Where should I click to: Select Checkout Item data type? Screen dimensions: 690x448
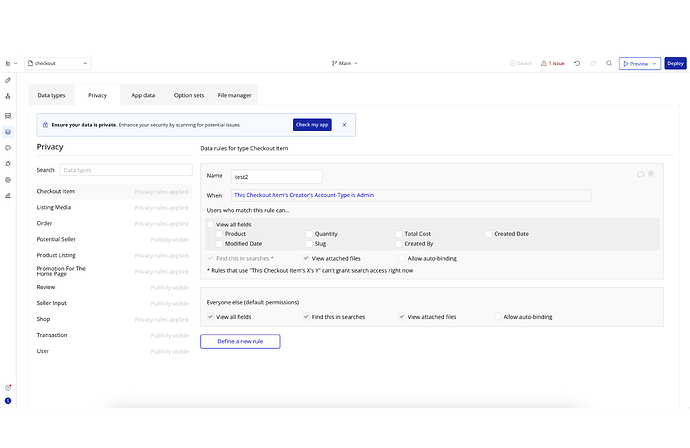click(113, 191)
